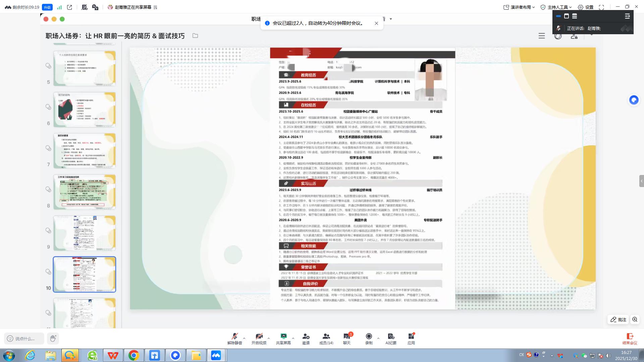644x362 pixels.
Task: Click the fullscreen icon in top bar
Action: click(601, 7)
